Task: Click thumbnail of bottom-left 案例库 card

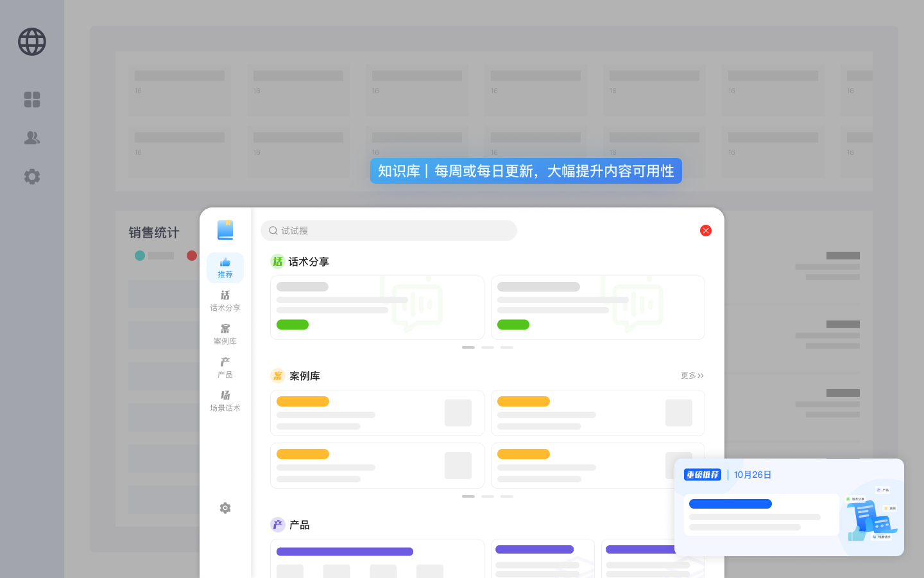Action: [x=458, y=466]
